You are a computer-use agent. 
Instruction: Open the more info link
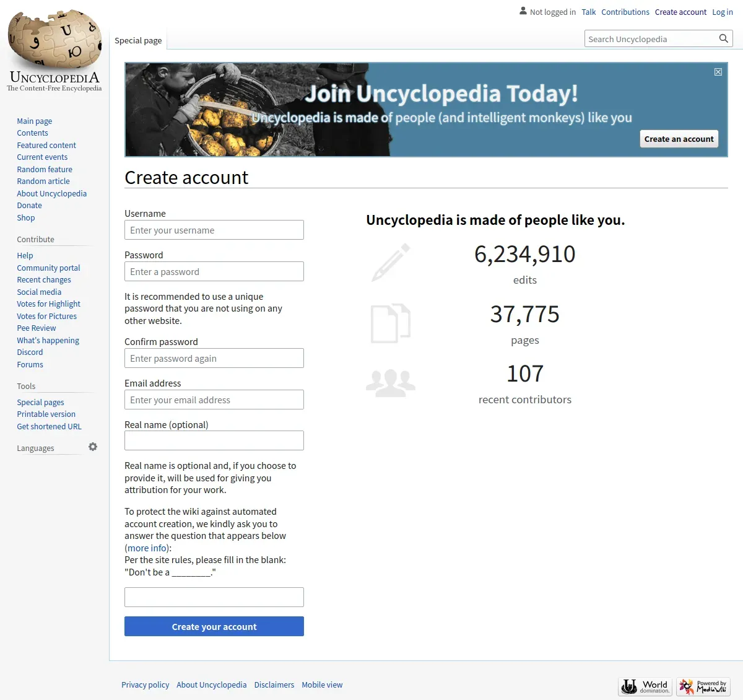147,548
